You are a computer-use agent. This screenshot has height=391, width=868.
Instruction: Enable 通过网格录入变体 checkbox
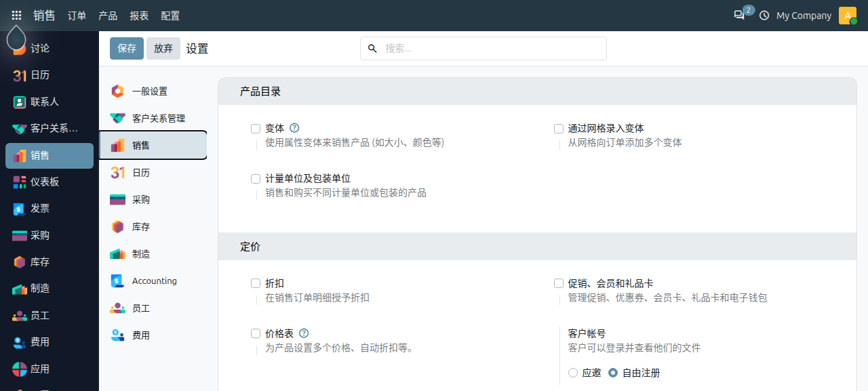(559, 128)
